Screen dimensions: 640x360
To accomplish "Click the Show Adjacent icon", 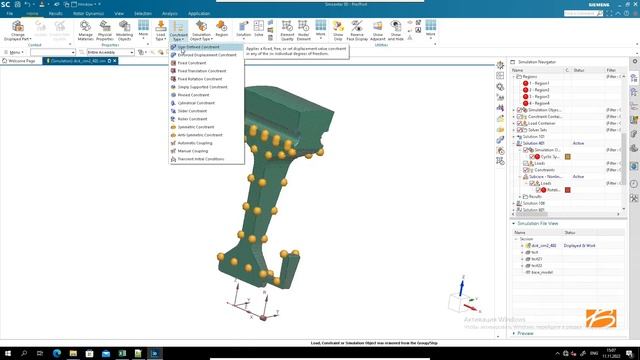I will (x=378, y=30).
